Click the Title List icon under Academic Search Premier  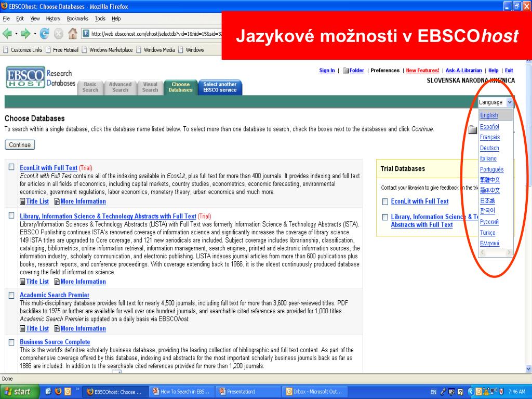coord(22,328)
